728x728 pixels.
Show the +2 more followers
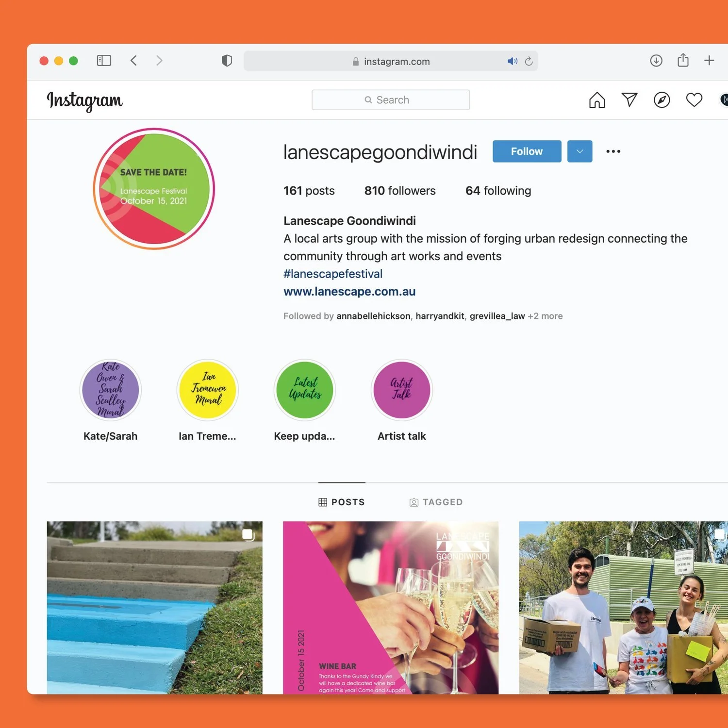click(x=545, y=316)
